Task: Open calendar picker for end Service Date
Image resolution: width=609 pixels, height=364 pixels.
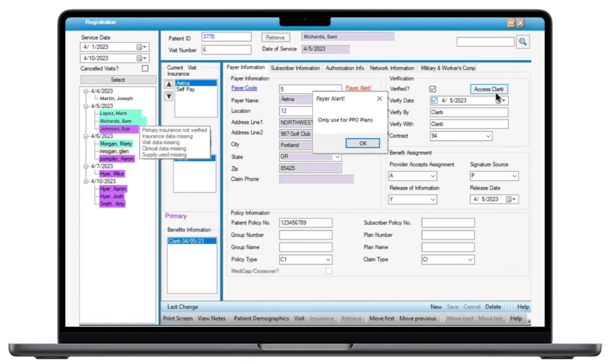Action: 139,58
